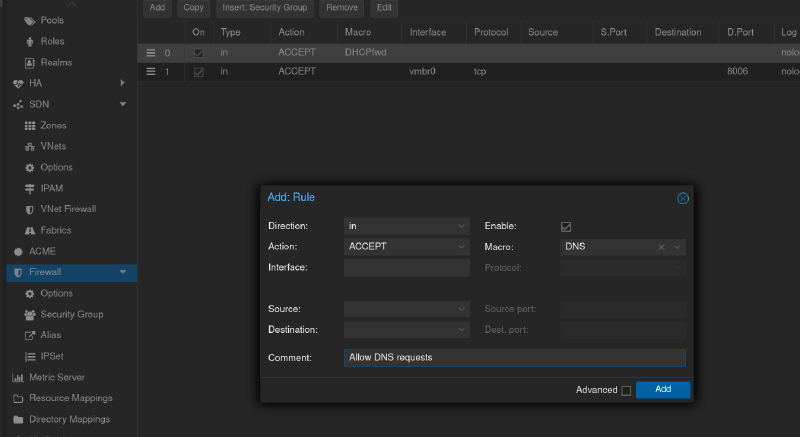Click the Zones grid icon in SDN
This screenshot has height=437, width=800.
pos(30,125)
